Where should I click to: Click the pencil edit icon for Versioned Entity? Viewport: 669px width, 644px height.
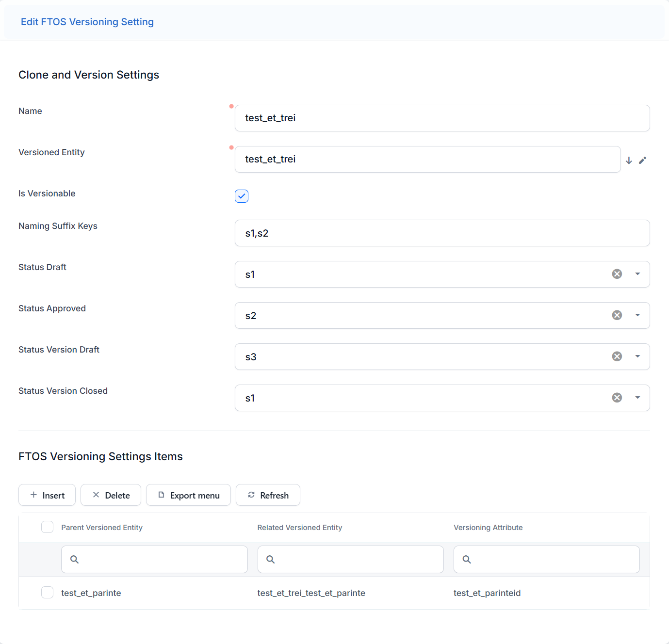click(642, 161)
